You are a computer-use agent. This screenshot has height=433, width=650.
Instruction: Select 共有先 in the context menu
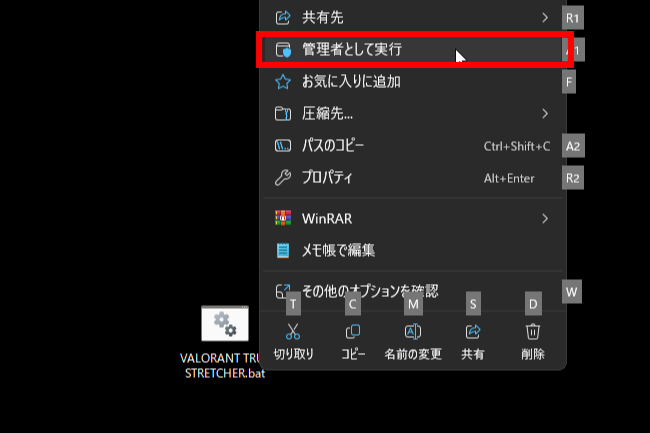[412, 17]
